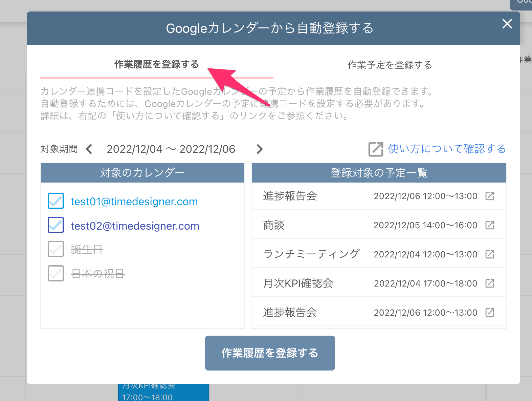The image size is (532, 401).
Task: Select the ランチミーティング event title
Action: click(x=311, y=254)
